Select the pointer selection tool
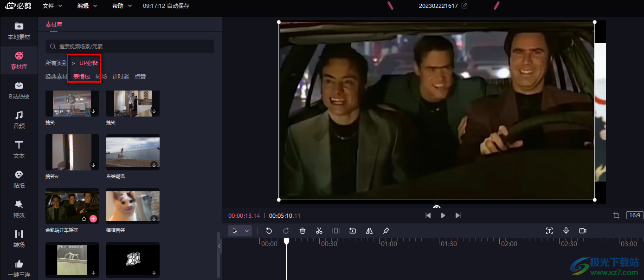This screenshot has height=280, width=644. pyautogui.click(x=235, y=231)
